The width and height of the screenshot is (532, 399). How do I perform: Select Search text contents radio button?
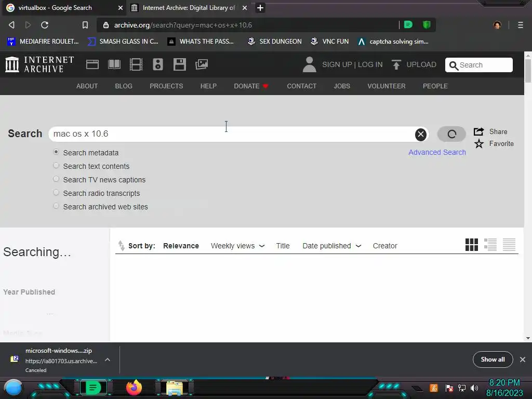56,166
